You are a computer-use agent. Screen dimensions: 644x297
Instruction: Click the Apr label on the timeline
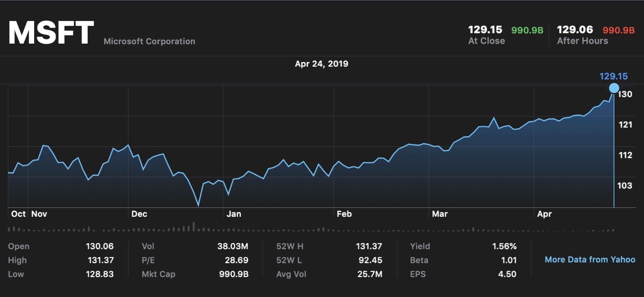[544, 214]
